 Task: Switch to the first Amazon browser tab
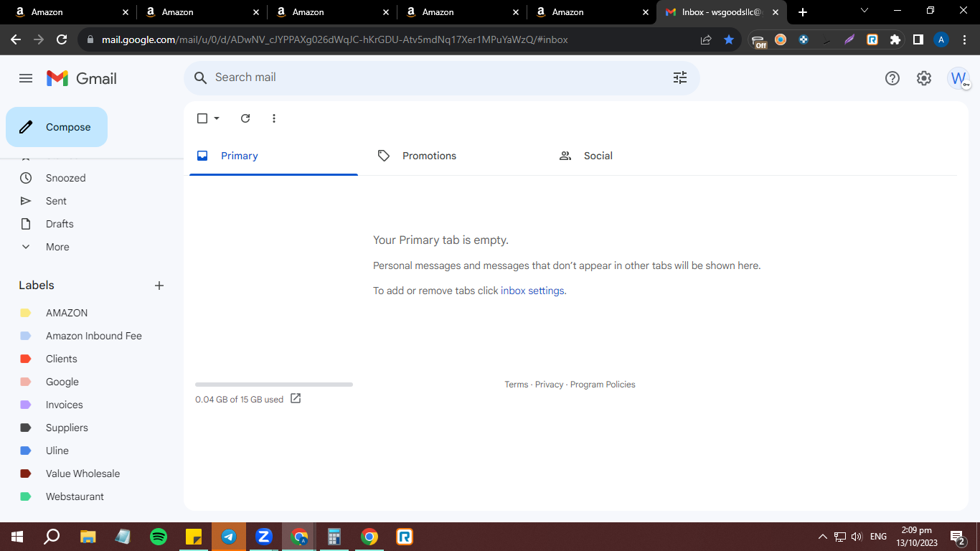[x=70, y=12]
